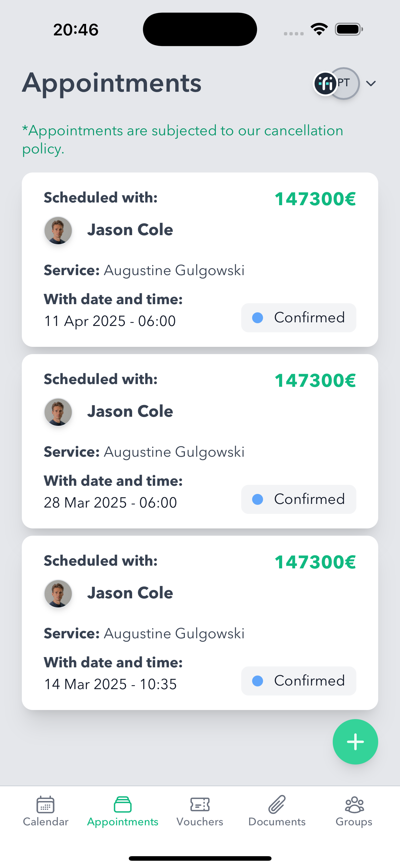Tap Confirmed status on 14 Mar 2025 appointment
This screenshot has height=868, width=400.
pos(298,681)
